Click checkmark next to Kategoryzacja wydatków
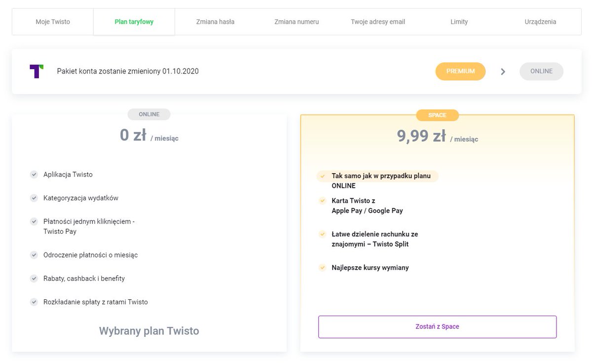 [x=34, y=198]
